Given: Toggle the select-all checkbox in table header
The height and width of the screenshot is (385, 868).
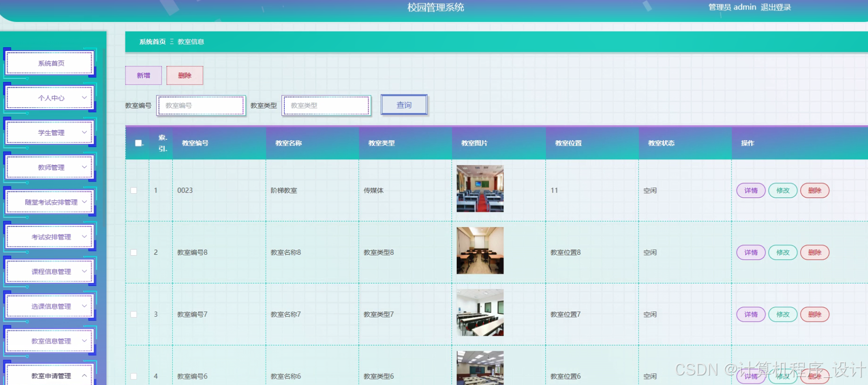Looking at the screenshot, I should (x=138, y=143).
